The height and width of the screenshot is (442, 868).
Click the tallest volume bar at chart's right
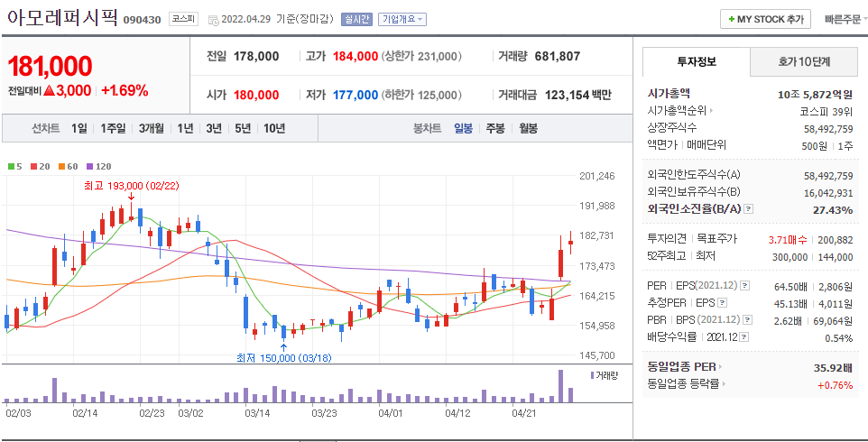pyautogui.click(x=560, y=385)
